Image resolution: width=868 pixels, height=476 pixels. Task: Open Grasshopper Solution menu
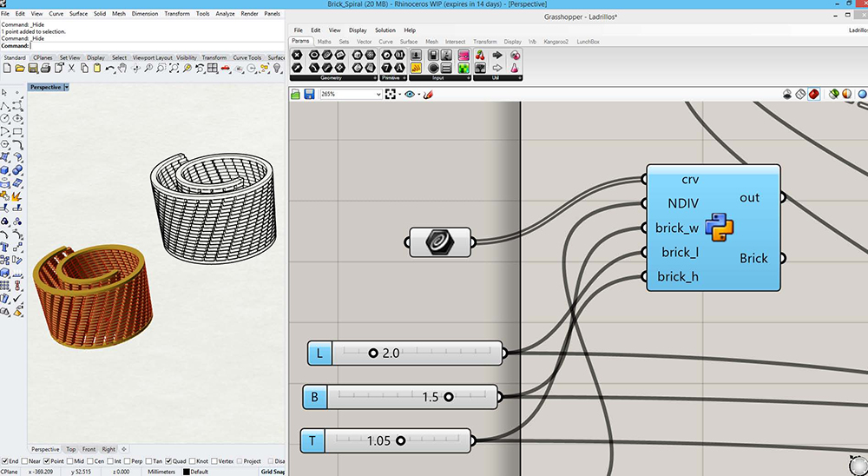click(385, 30)
